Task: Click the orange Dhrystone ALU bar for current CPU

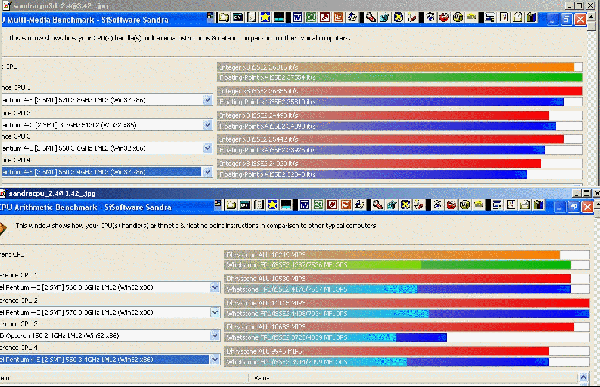Action: pyautogui.click(x=392, y=255)
